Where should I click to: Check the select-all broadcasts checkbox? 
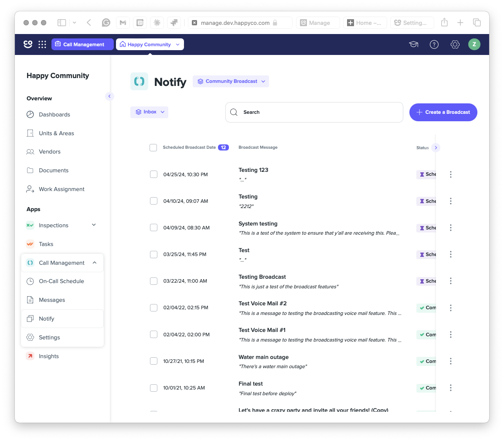(153, 147)
